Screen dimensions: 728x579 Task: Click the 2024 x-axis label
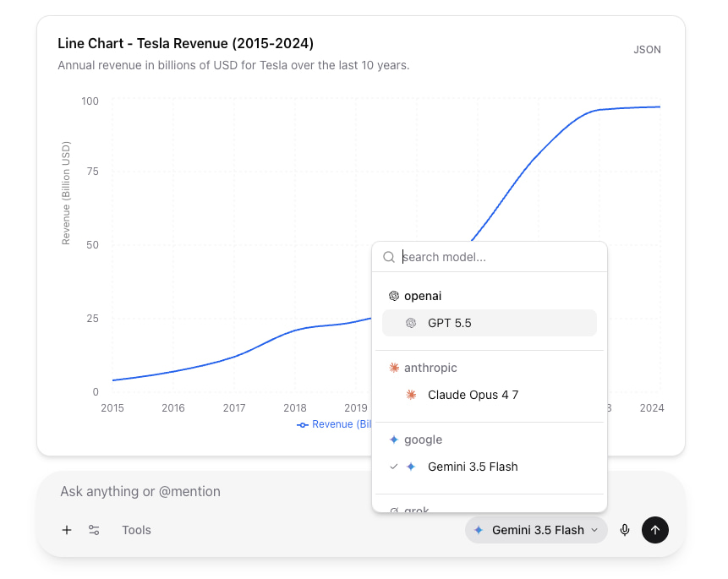click(x=652, y=407)
